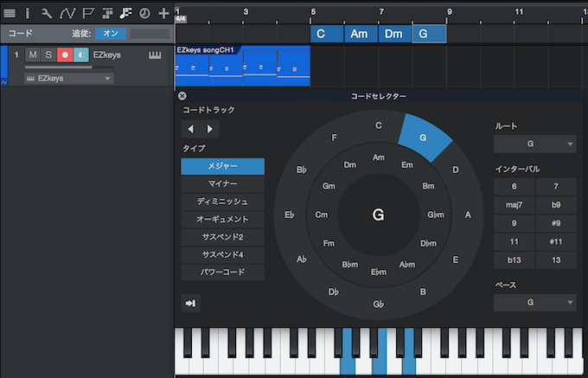
Task: Toggle the 9 interval
Action: (514, 223)
